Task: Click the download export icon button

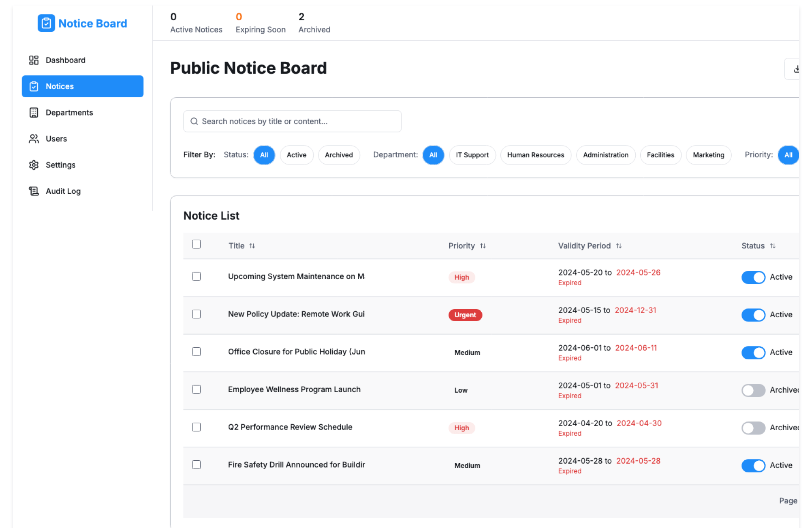Action: tap(796, 69)
